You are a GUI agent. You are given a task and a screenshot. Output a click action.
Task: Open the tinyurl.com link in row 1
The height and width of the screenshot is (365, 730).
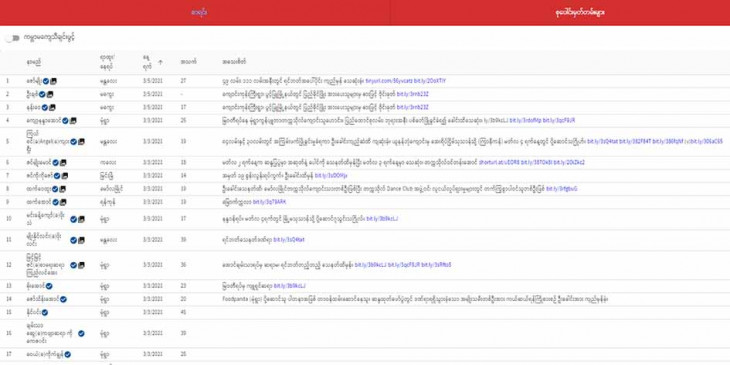coord(389,81)
